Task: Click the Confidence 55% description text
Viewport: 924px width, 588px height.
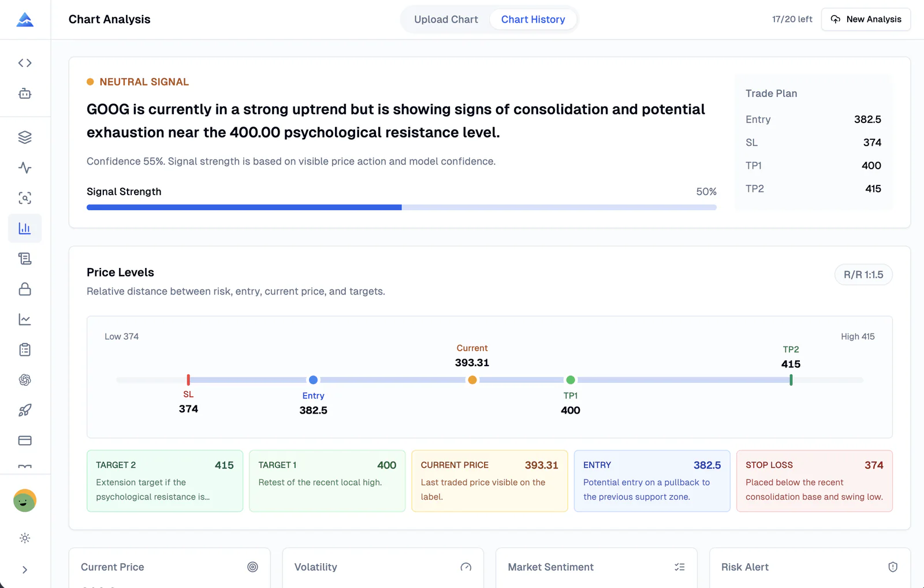Action: click(291, 161)
